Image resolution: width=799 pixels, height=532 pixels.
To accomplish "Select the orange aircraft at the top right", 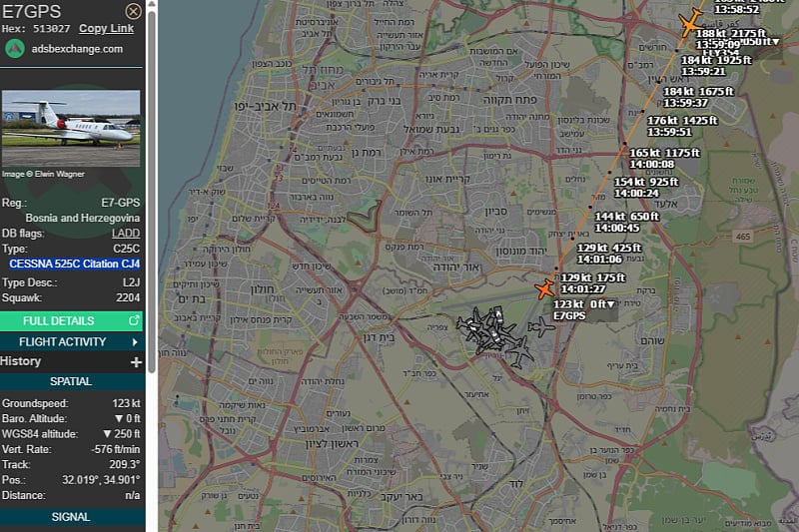I will point(689,22).
